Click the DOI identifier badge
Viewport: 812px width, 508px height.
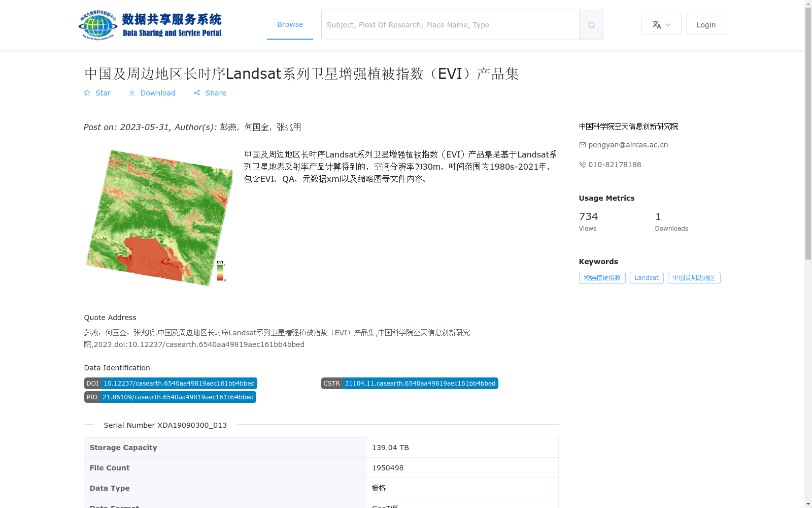171,384
